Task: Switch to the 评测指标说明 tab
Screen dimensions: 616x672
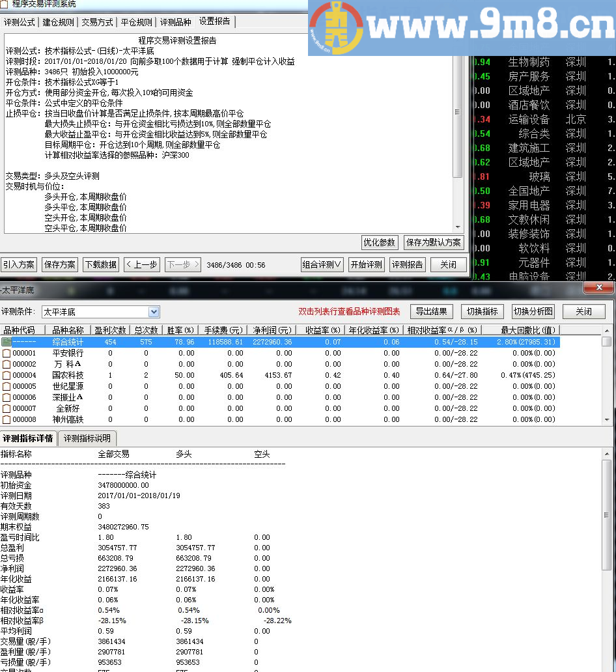Action: click(87, 438)
